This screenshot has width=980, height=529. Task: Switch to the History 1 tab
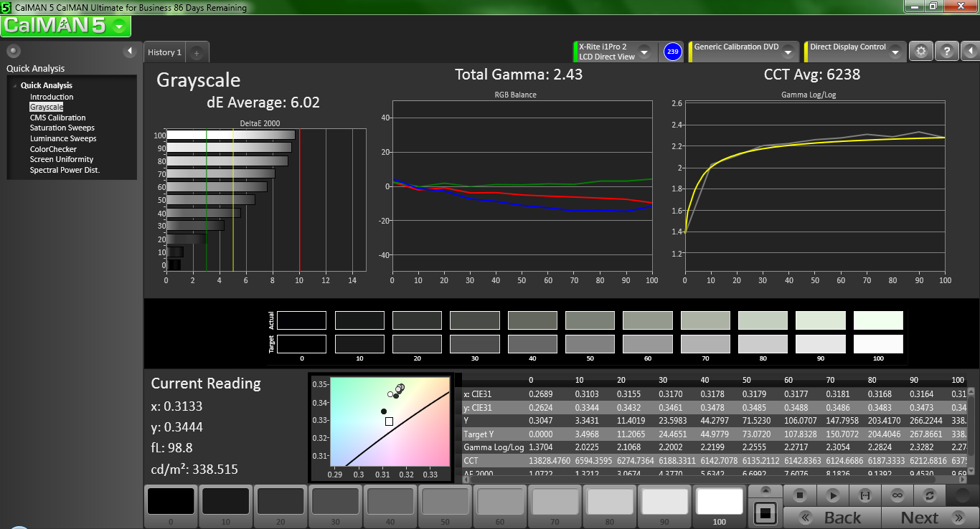[x=164, y=52]
